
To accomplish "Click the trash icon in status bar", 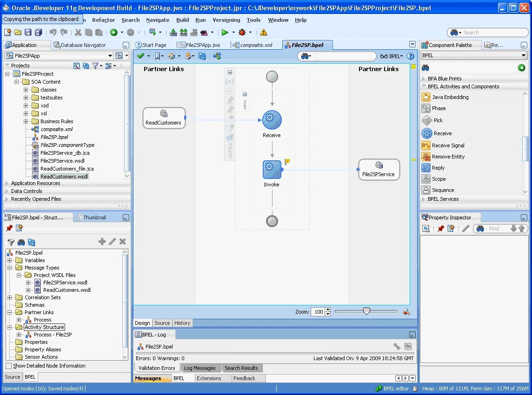I will coord(415,388).
